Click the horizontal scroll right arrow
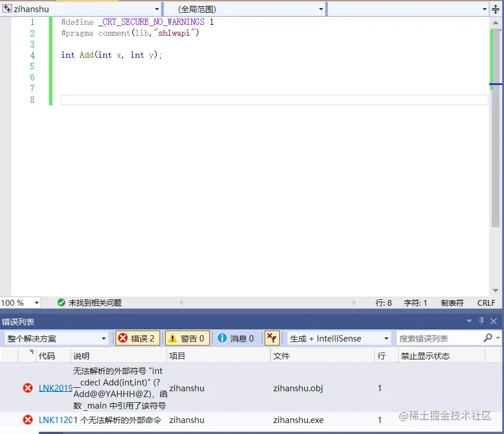Screen dimensions: 504x434 354,302
